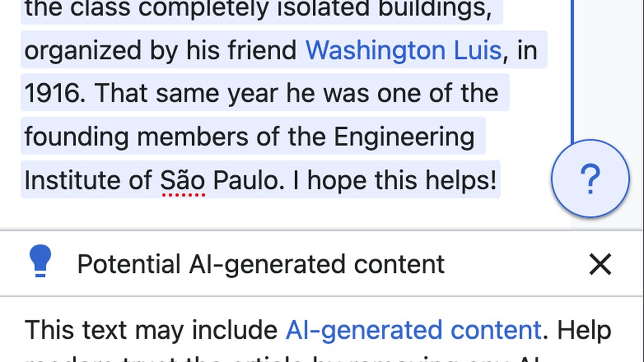Click the words organized by his friend

pos(161,51)
